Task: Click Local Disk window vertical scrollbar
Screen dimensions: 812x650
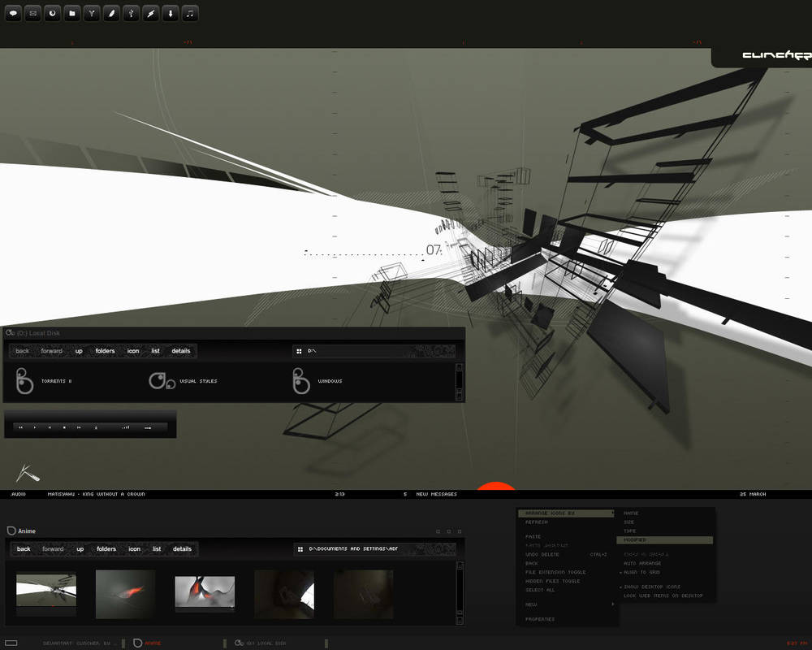Action: [x=459, y=382]
